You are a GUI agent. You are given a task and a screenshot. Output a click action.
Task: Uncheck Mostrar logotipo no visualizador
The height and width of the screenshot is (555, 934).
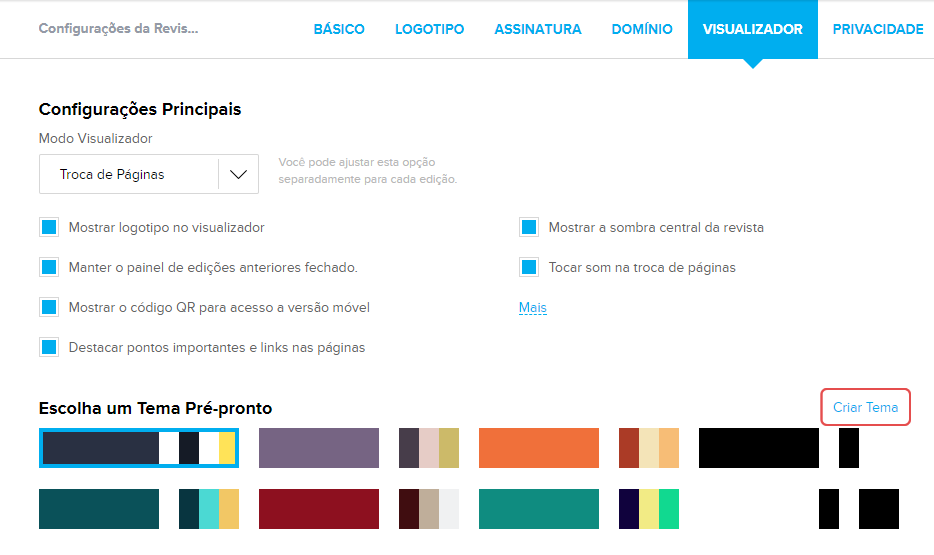click(49, 228)
